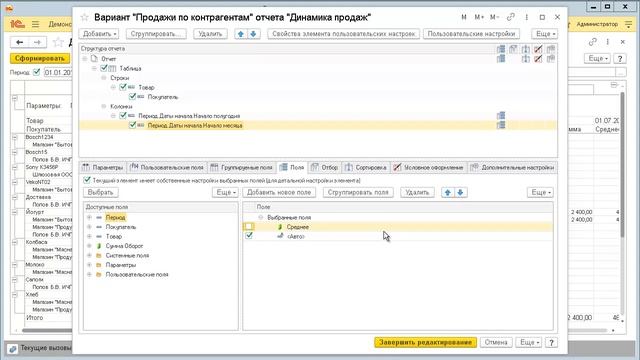
Task: Toggle checkbox for Начало полугодия grouping
Action: click(123, 116)
